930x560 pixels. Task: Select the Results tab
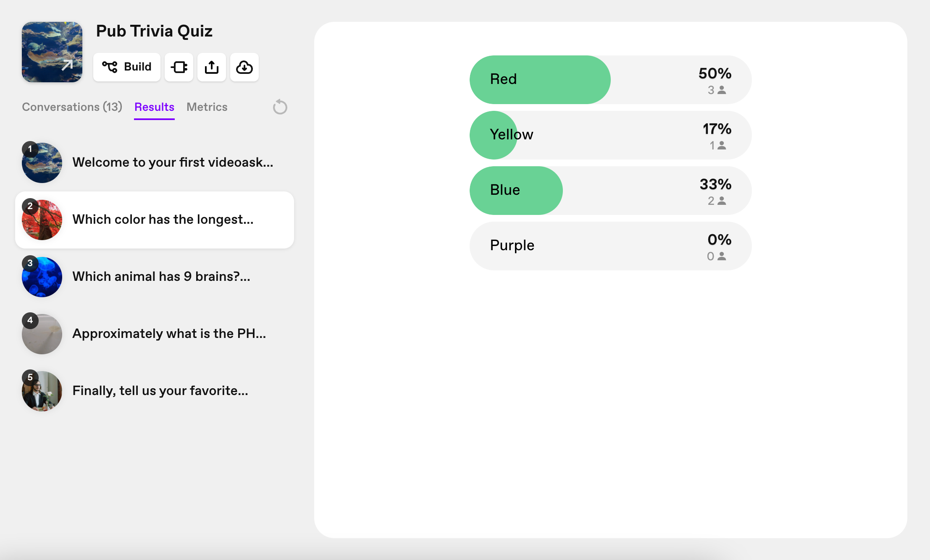point(154,107)
